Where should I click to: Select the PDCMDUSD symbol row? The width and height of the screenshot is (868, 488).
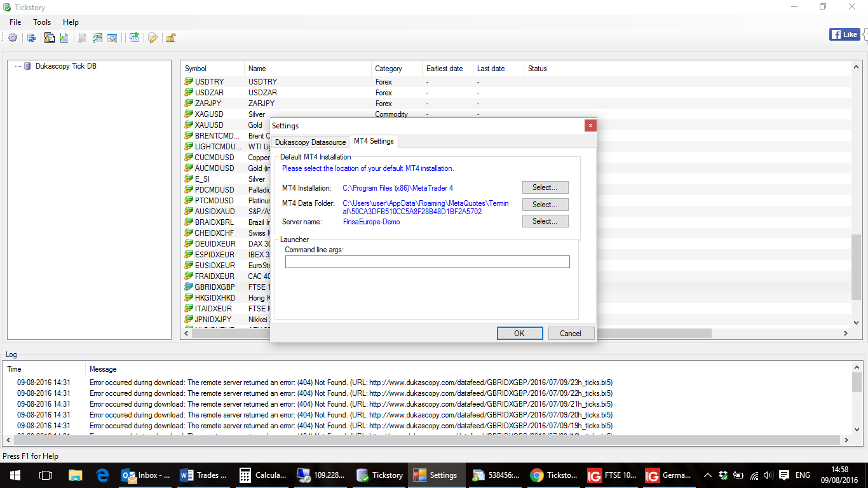click(226, 190)
